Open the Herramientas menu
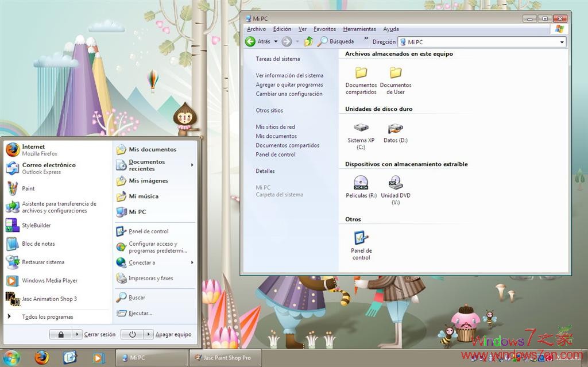The image size is (588, 367). point(359,29)
